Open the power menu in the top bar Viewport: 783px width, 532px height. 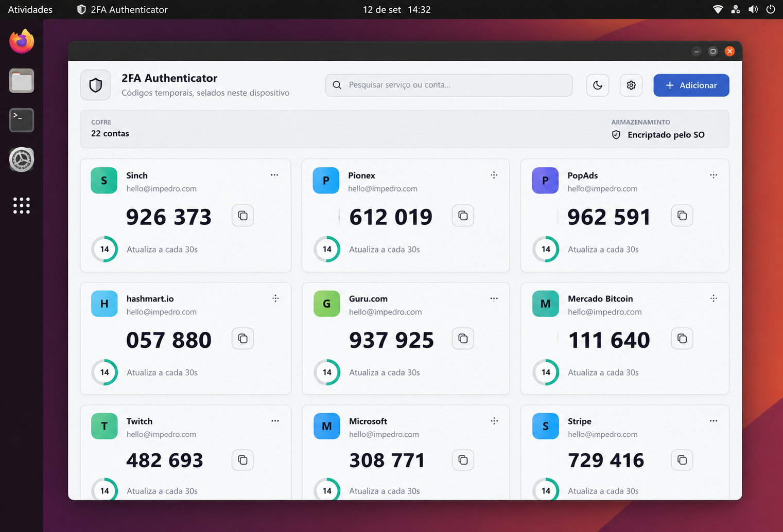click(771, 9)
